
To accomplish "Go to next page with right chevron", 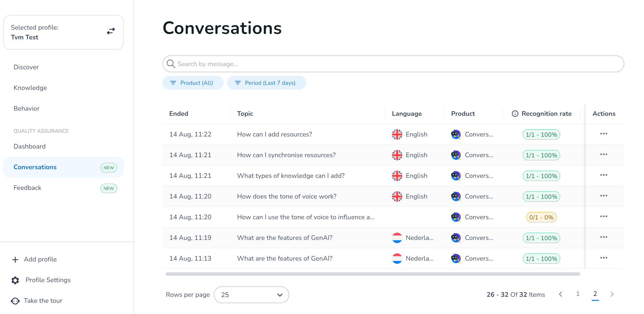I will click(x=612, y=294).
